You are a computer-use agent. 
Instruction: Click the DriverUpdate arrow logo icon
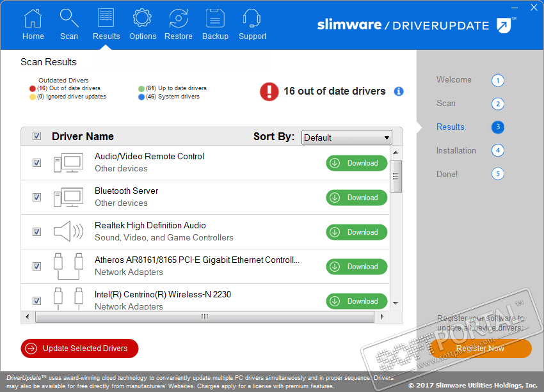tap(504, 26)
